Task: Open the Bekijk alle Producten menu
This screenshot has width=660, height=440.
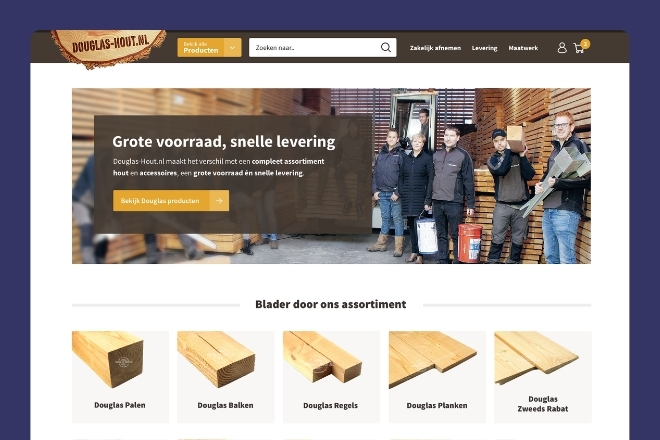Action: click(201, 48)
